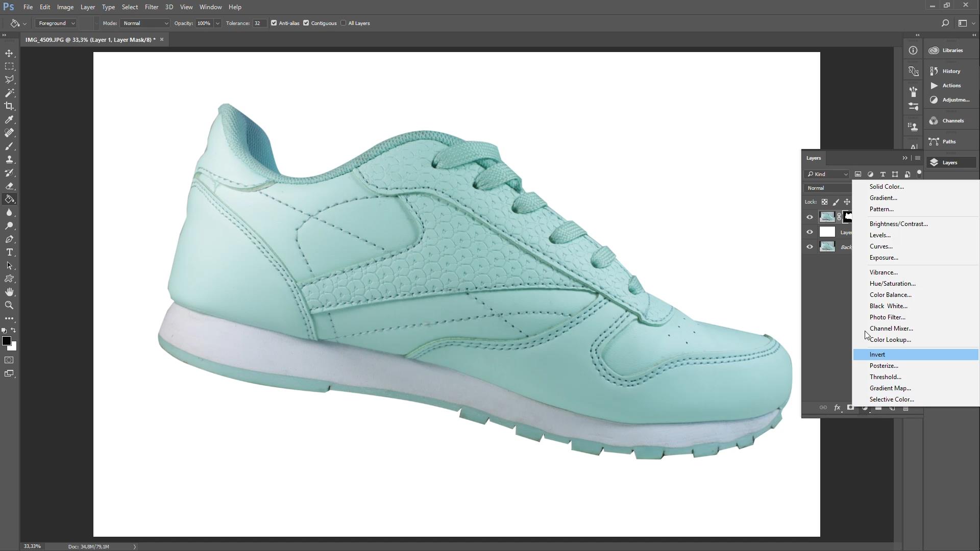The width and height of the screenshot is (980, 551).
Task: Select the Zoom tool
Action: pos(9,305)
